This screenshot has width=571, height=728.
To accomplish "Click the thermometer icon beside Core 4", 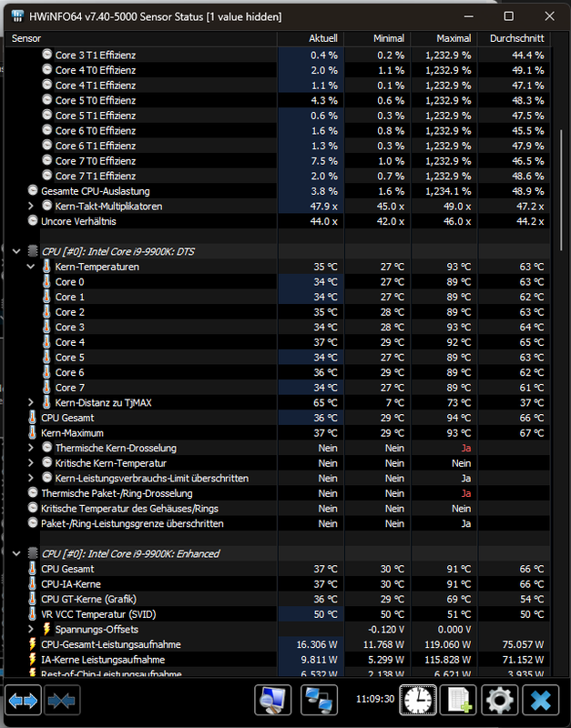I will pos(46,342).
